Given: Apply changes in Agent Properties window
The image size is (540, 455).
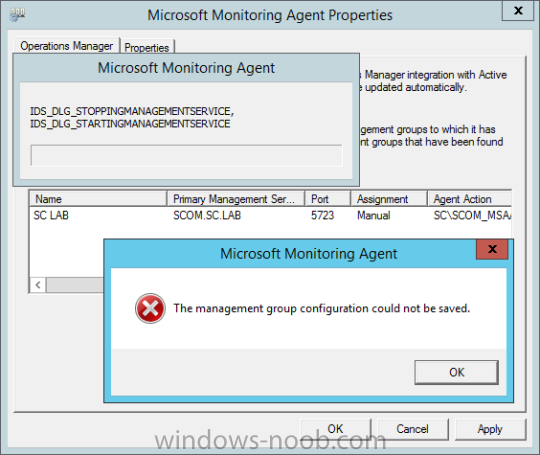Looking at the screenshot, I should [490, 429].
